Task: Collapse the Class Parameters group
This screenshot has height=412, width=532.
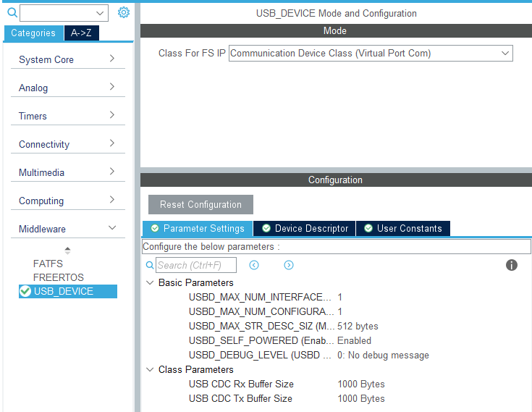Action: pos(150,369)
